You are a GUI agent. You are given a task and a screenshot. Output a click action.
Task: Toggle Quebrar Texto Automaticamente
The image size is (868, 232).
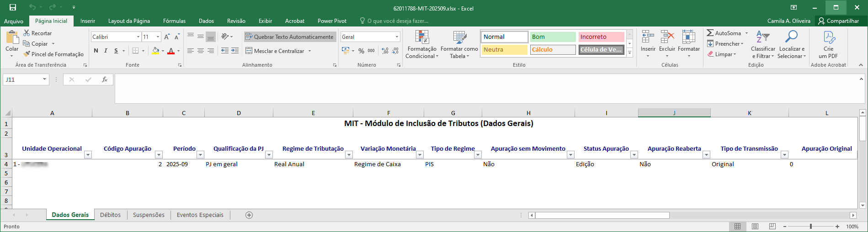(289, 37)
